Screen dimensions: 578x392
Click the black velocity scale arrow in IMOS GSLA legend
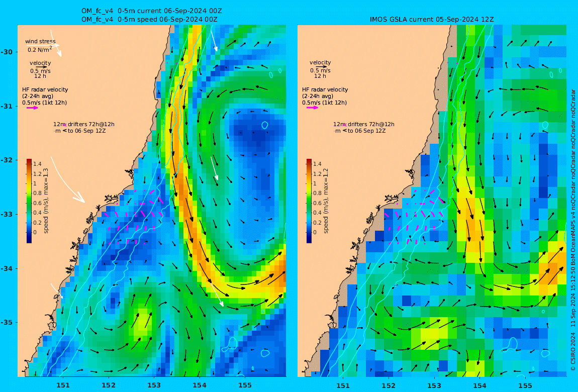(x=322, y=67)
